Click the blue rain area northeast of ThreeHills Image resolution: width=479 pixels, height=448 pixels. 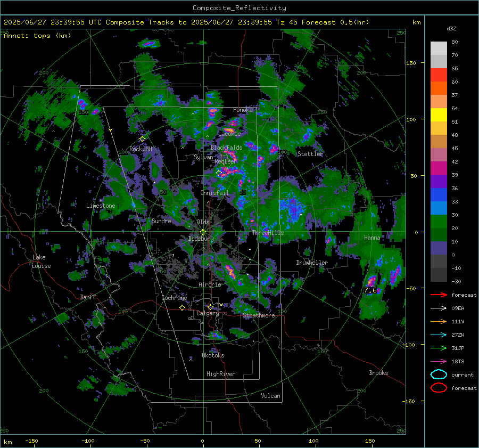pyautogui.click(x=292, y=208)
